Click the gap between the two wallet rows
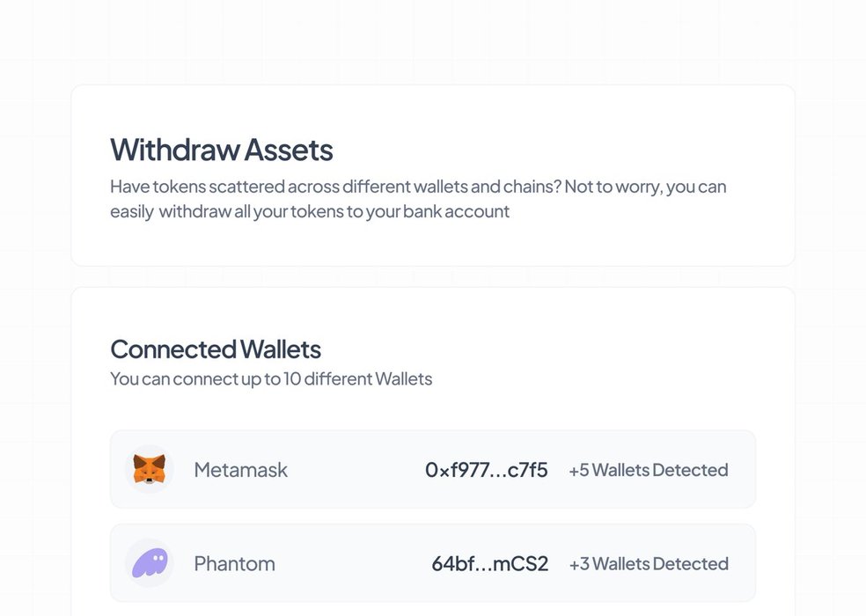 [x=431, y=516]
